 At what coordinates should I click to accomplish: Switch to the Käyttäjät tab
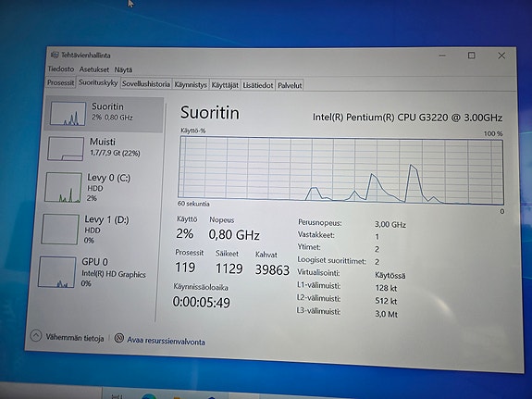[225, 85]
